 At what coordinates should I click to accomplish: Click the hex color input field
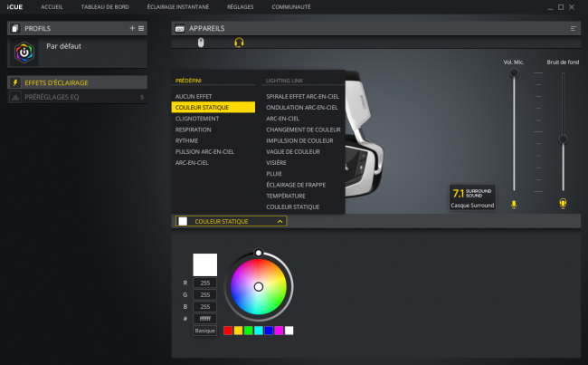[x=204, y=319]
